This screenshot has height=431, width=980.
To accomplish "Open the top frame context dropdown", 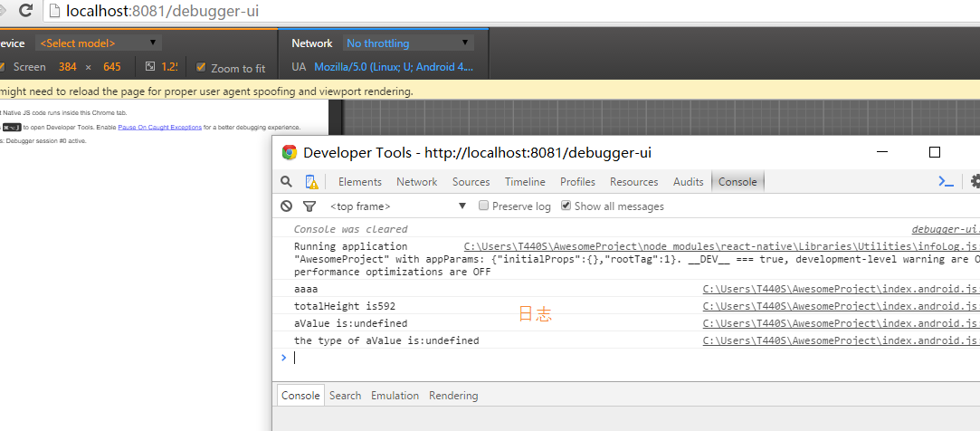I will (x=398, y=206).
